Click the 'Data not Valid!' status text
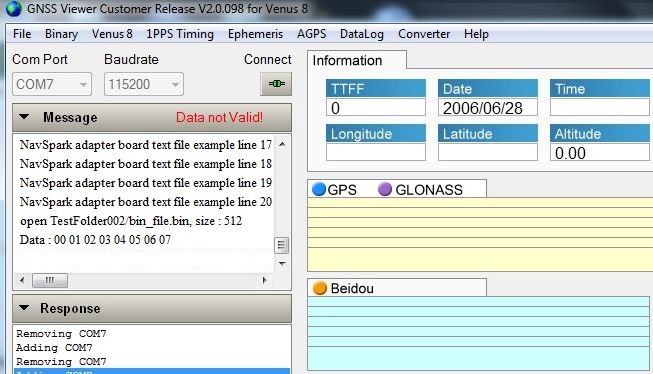 coord(219,117)
